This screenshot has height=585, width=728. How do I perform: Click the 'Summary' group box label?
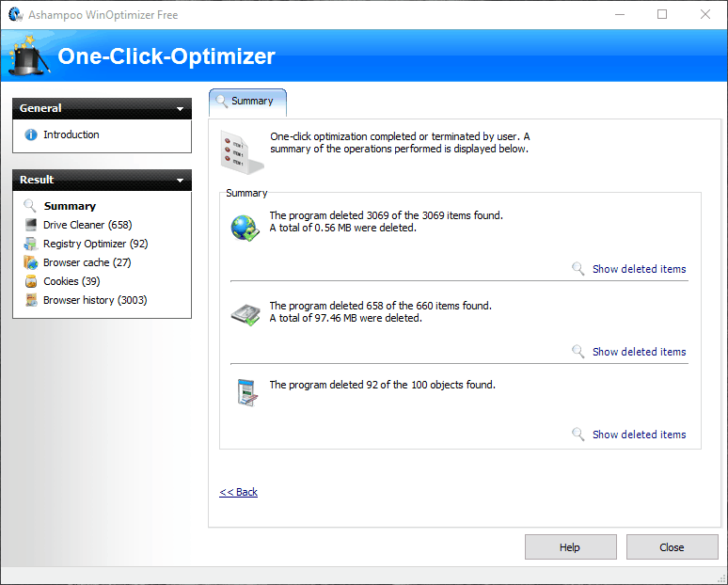[246, 193]
